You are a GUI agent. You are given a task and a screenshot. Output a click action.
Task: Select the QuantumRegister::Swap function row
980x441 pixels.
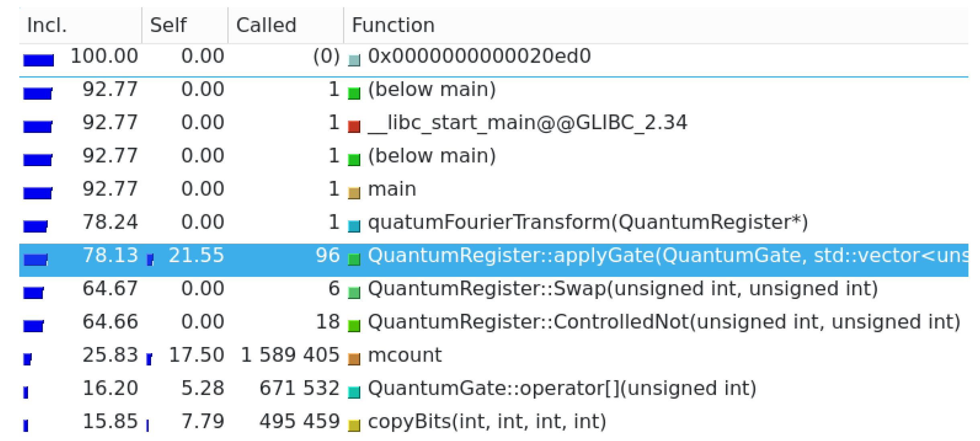(x=623, y=289)
